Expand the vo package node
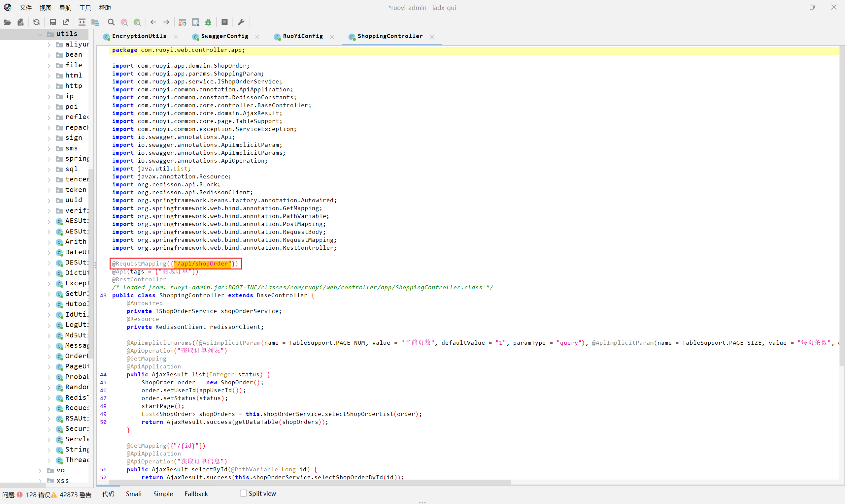 (x=40, y=471)
